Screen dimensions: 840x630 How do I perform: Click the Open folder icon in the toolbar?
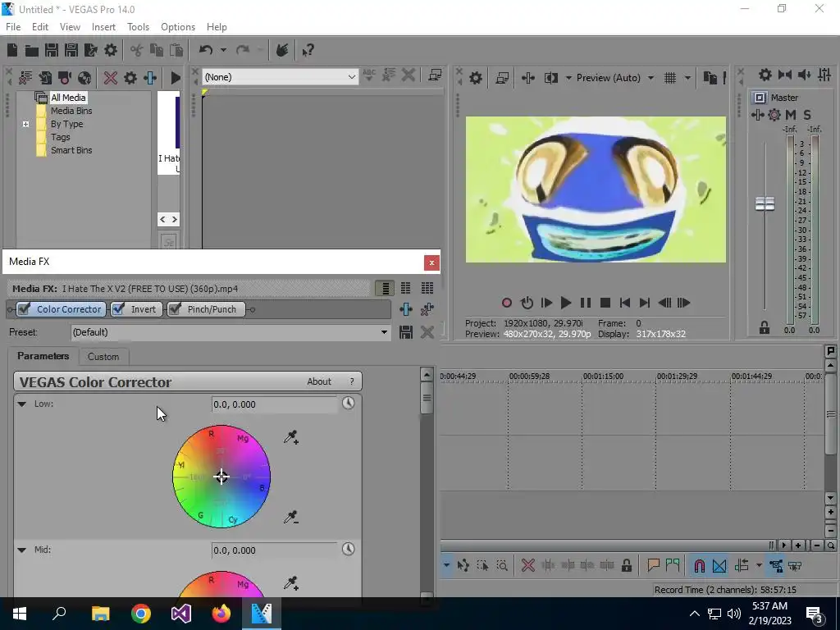(x=32, y=50)
